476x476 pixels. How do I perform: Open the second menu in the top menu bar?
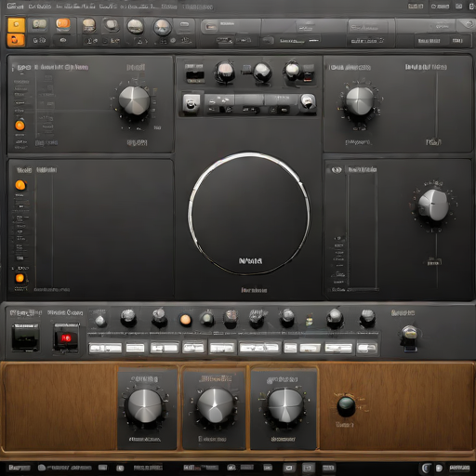40,7
